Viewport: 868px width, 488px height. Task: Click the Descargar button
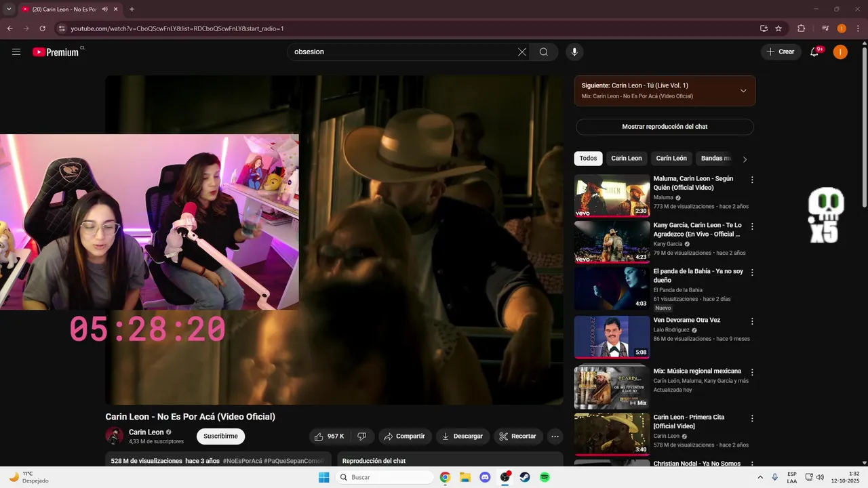point(462,436)
